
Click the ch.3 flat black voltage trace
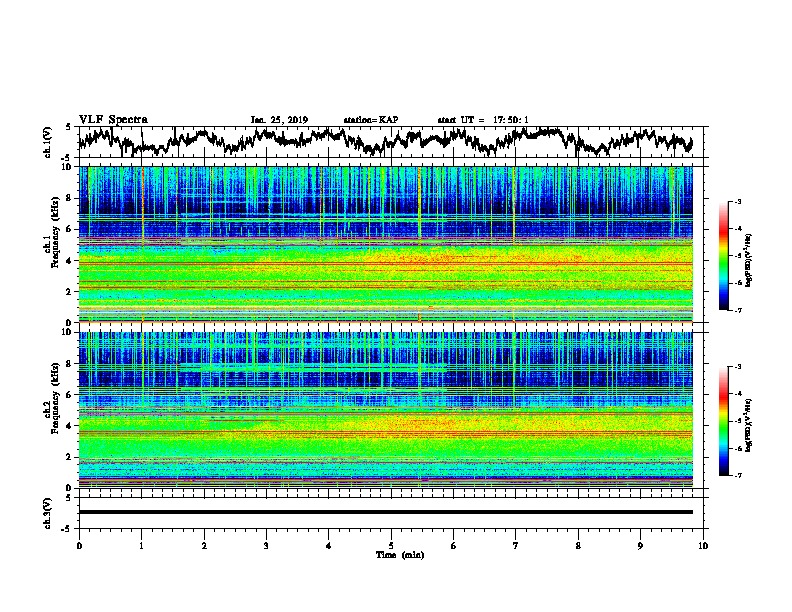[x=385, y=512]
